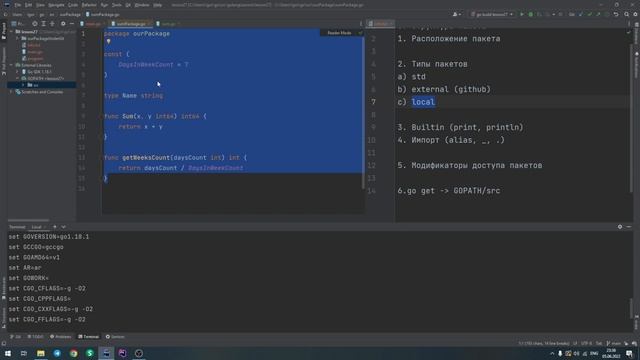The height and width of the screenshot is (360, 640).
Task: Open the Window menu
Action: pyautogui.click(x=142, y=5)
